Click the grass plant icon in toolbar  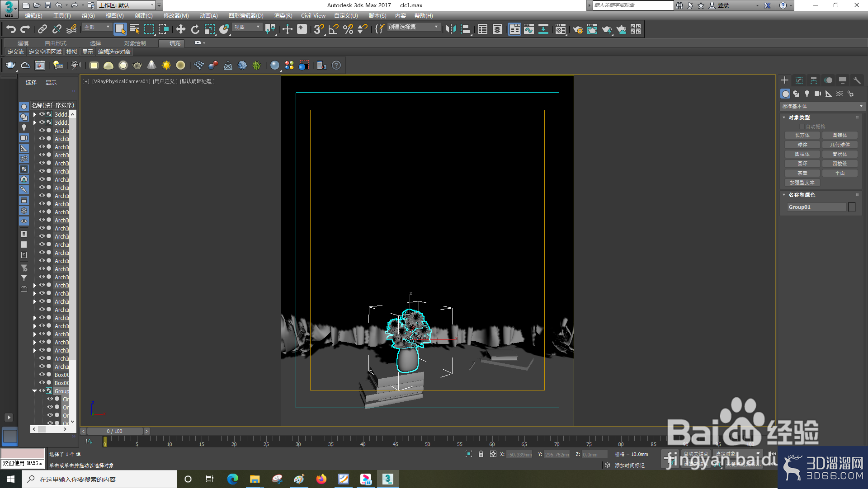click(x=257, y=65)
